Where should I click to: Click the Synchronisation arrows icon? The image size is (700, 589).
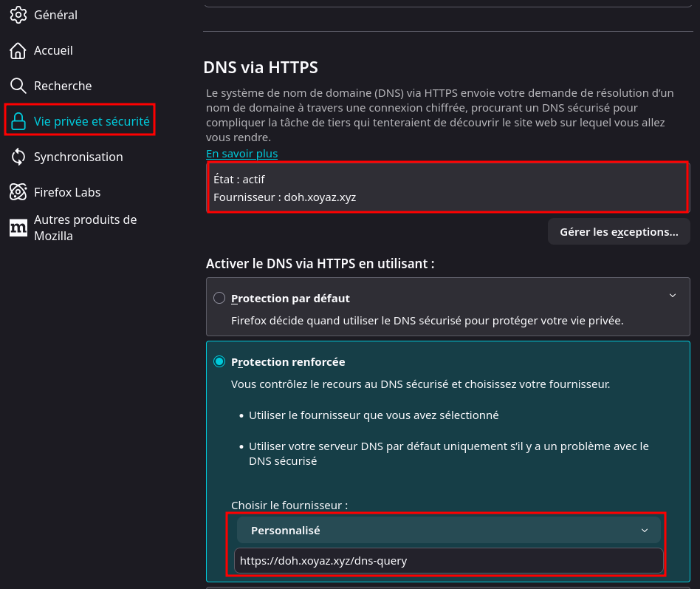(x=18, y=157)
